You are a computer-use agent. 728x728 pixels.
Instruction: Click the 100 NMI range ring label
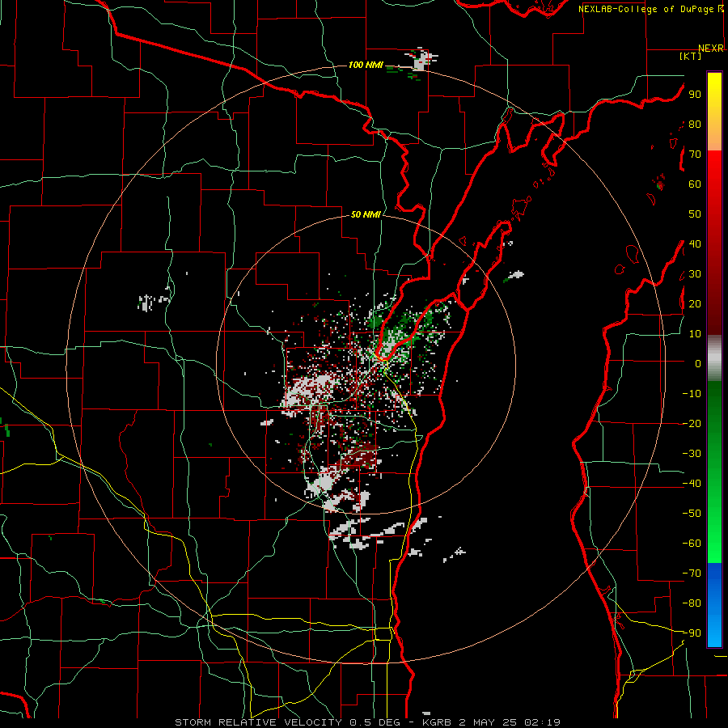coord(366,65)
